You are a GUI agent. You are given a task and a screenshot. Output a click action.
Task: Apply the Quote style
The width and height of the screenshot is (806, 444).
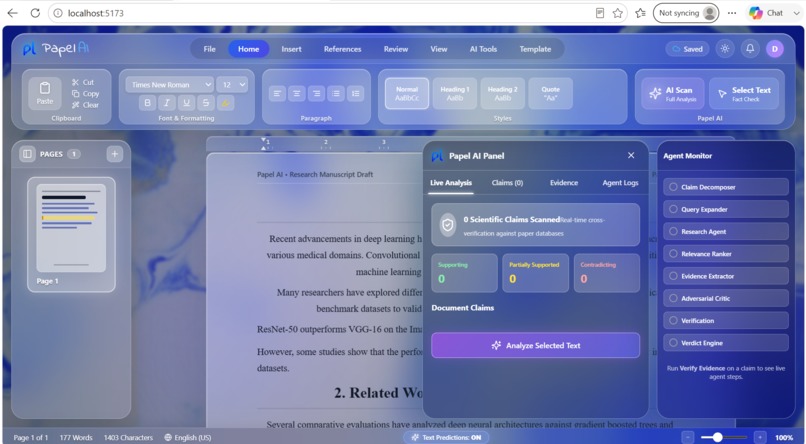point(550,94)
